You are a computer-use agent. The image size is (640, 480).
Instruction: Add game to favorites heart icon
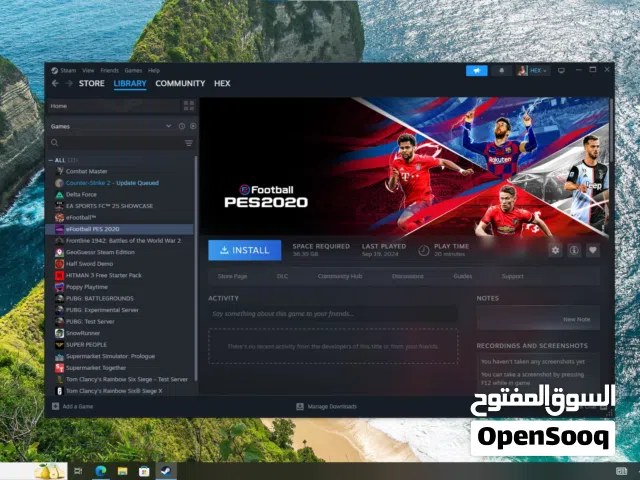[593, 250]
